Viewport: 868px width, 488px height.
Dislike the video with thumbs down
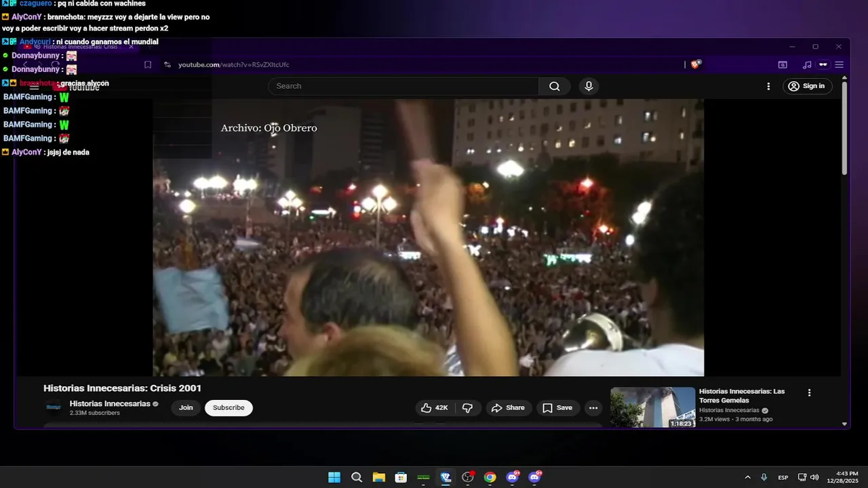tap(467, 407)
